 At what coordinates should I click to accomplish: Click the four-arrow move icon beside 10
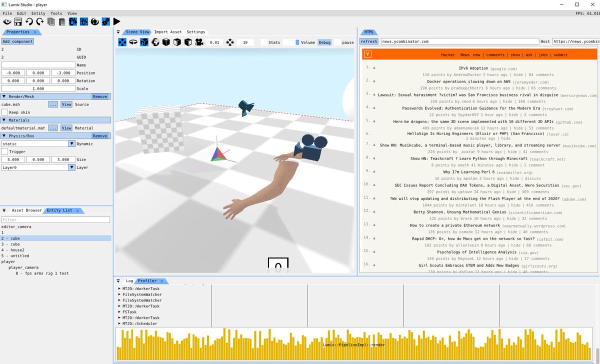coord(230,42)
